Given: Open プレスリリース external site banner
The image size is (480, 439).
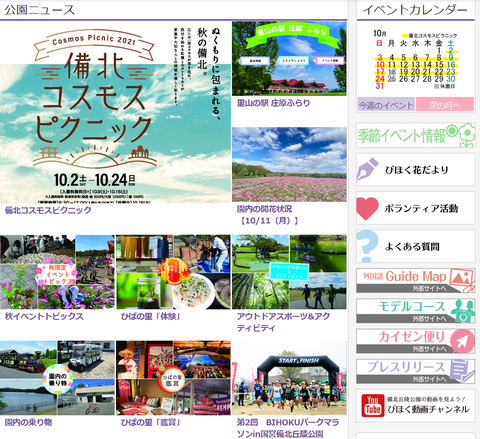Looking at the screenshot, I should tap(416, 371).
